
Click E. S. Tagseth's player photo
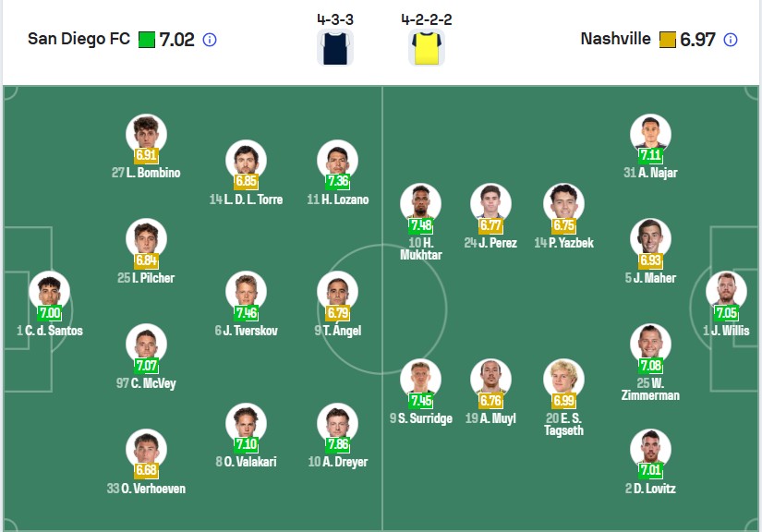point(563,379)
